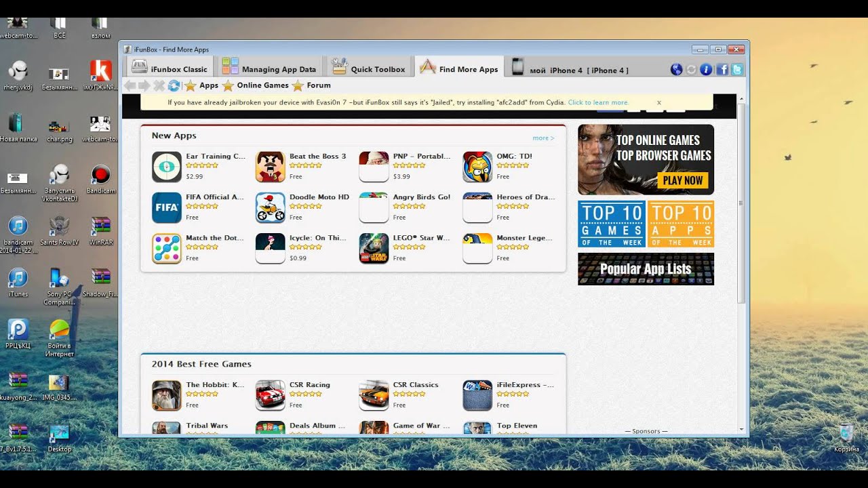Go forward with the navigation forward arrow
868x488 pixels.
point(144,85)
